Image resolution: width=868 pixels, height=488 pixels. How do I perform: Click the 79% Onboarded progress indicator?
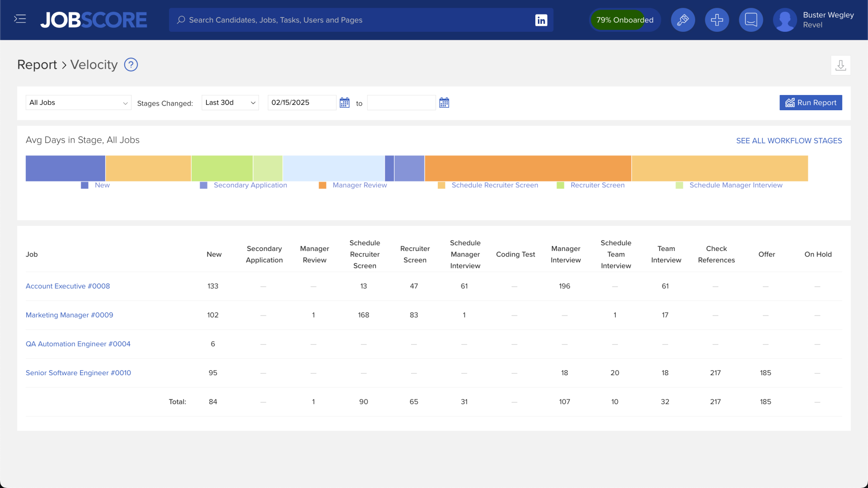pyautogui.click(x=624, y=20)
